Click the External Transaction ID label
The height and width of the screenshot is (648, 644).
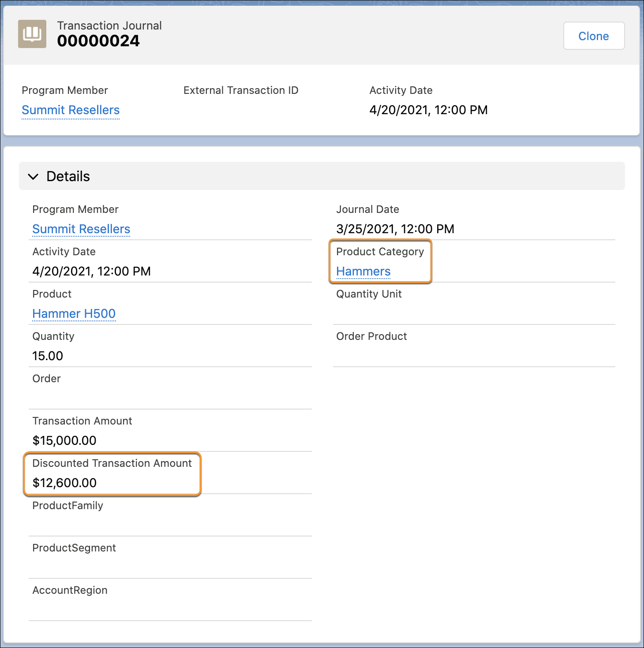click(x=241, y=90)
